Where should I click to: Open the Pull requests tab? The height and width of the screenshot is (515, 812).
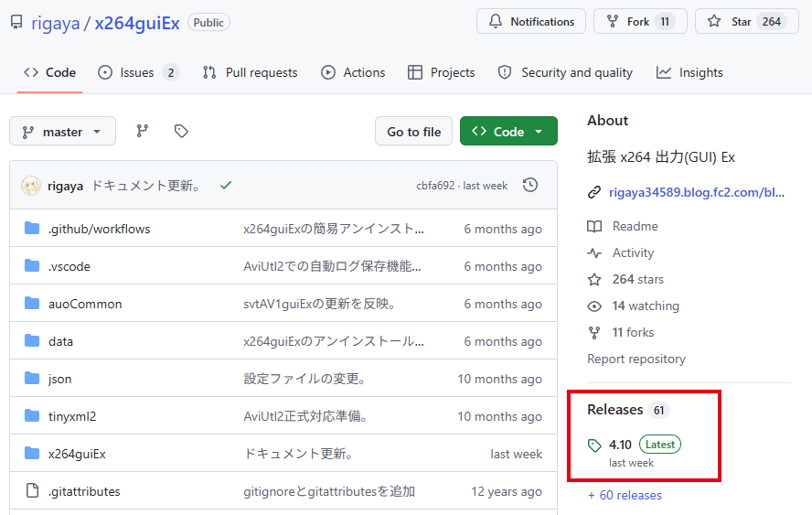(x=251, y=72)
